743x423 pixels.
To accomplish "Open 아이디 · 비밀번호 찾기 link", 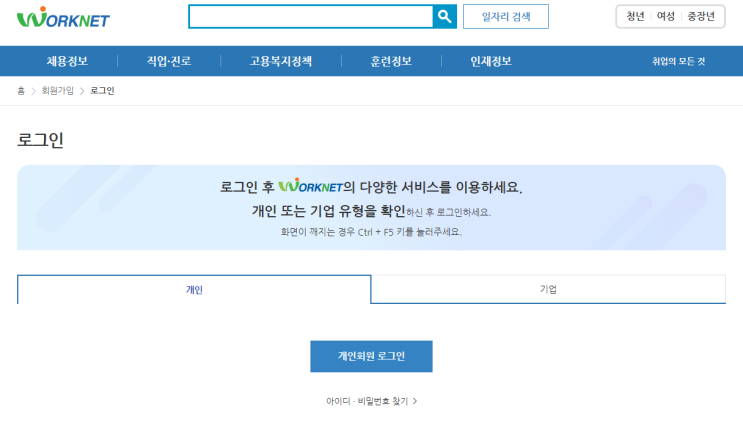I will tap(371, 401).
